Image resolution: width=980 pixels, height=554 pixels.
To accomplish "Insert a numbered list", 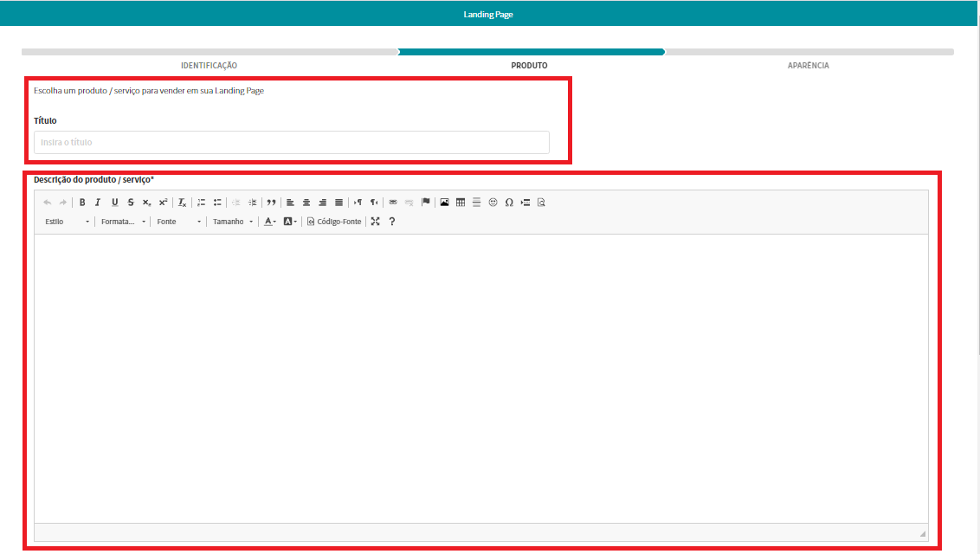I will (x=201, y=203).
